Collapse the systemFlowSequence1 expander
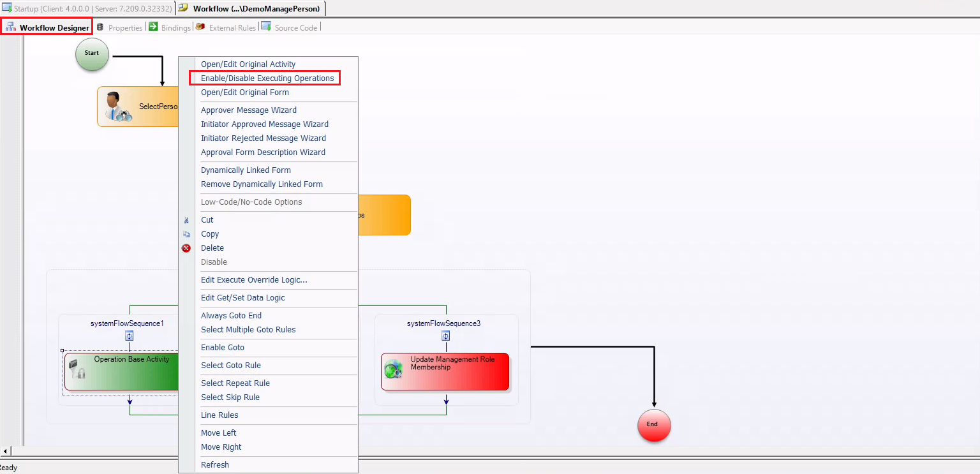This screenshot has height=474, width=980. (x=129, y=336)
